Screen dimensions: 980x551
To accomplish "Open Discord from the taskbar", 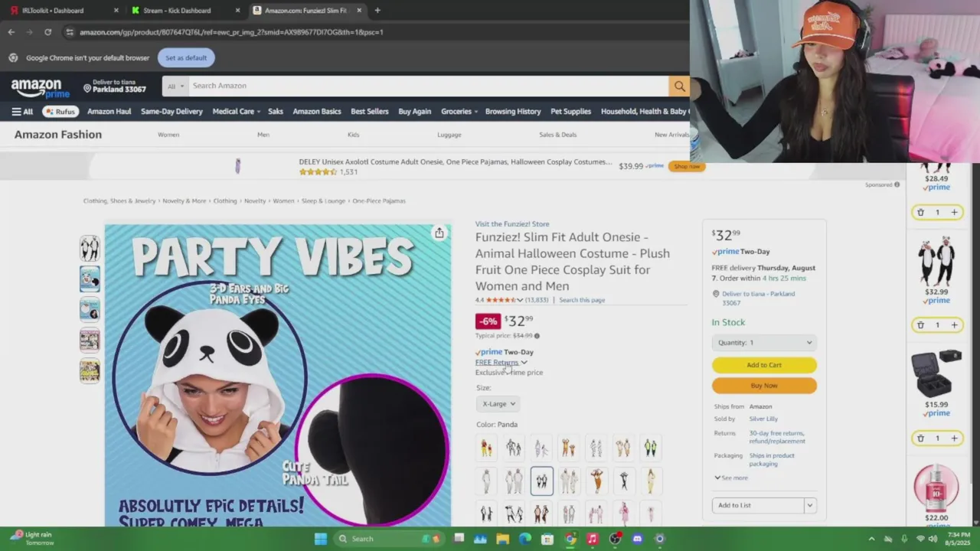I will [x=637, y=539].
